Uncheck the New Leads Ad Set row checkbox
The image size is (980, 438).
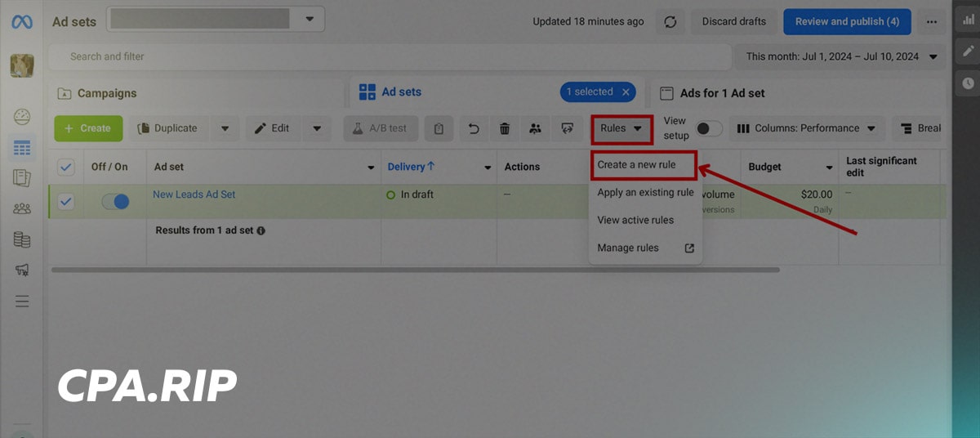pyautogui.click(x=66, y=201)
